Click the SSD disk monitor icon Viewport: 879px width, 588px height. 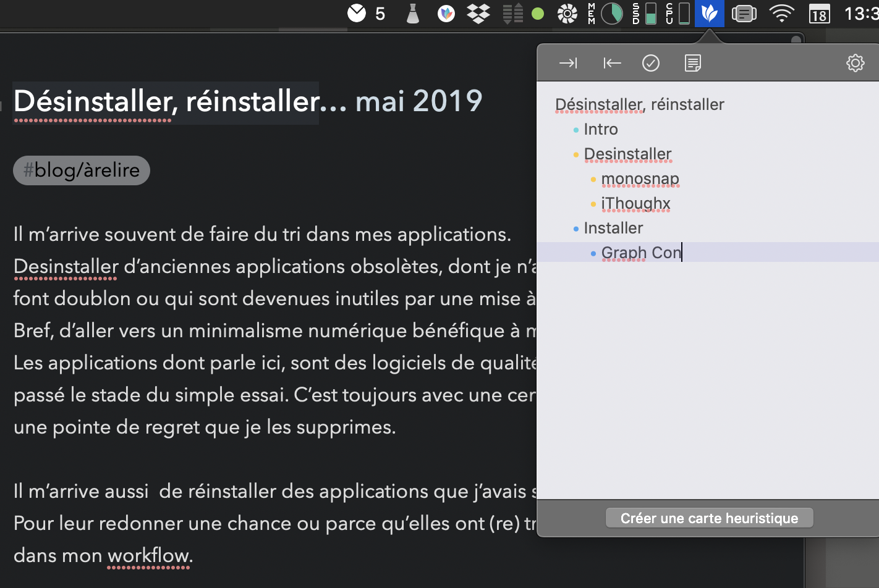tap(644, 13)
